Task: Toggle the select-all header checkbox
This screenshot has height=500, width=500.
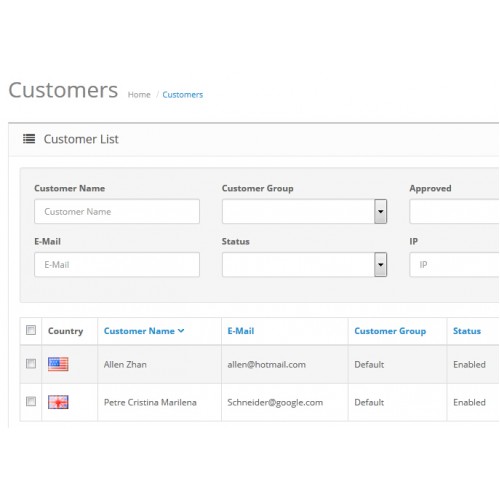Action: click(x=31, y=330)
